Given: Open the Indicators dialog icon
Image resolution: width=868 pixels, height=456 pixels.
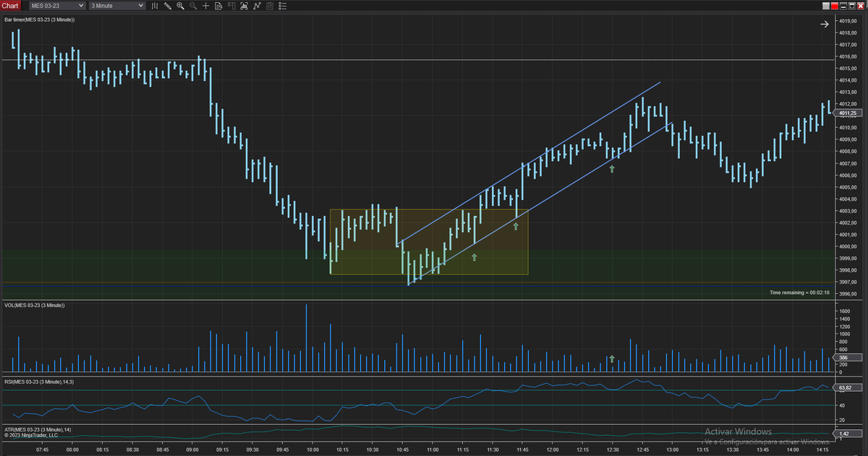Looking at the screenshot, I should (257, 6).
